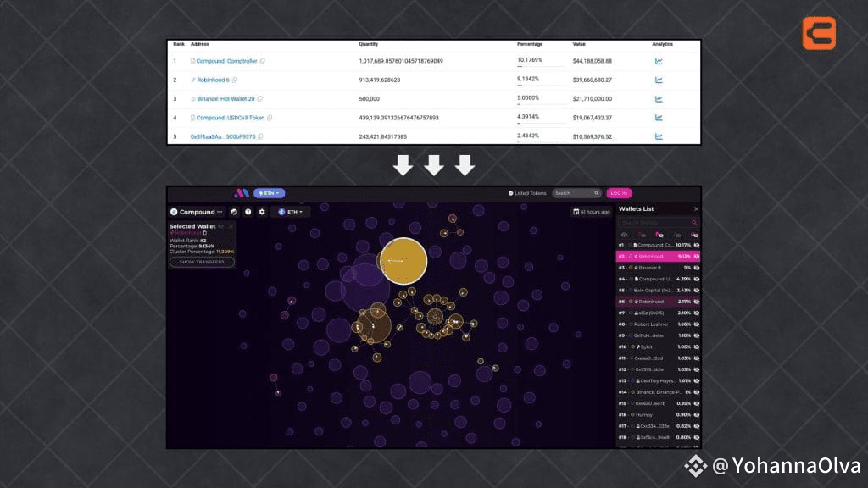Image resolution: width=868 pixels, height=488 pixels.
Task: Click the Rank column header
Action: click(x=179, y=44)
